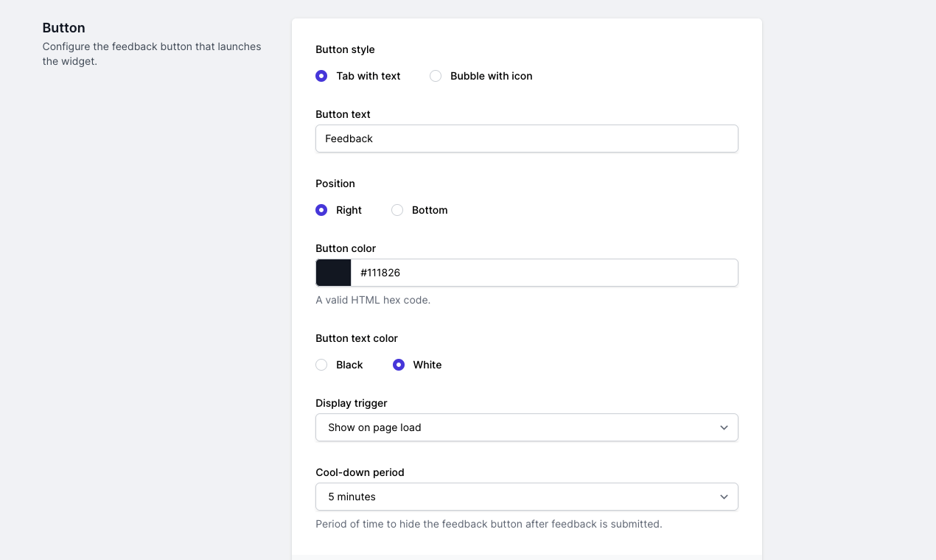Choose 'Bubble with icon' button style

tap(435, 76)
